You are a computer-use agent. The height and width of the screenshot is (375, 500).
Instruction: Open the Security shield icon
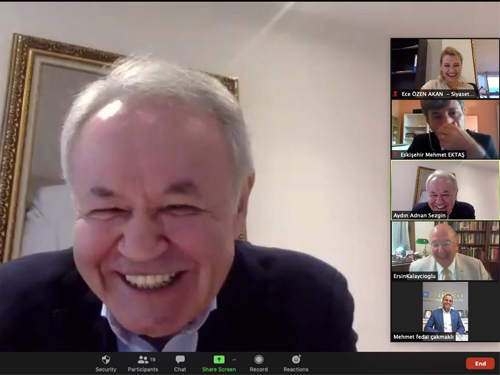pyautogui.click(x=106, y=359)
